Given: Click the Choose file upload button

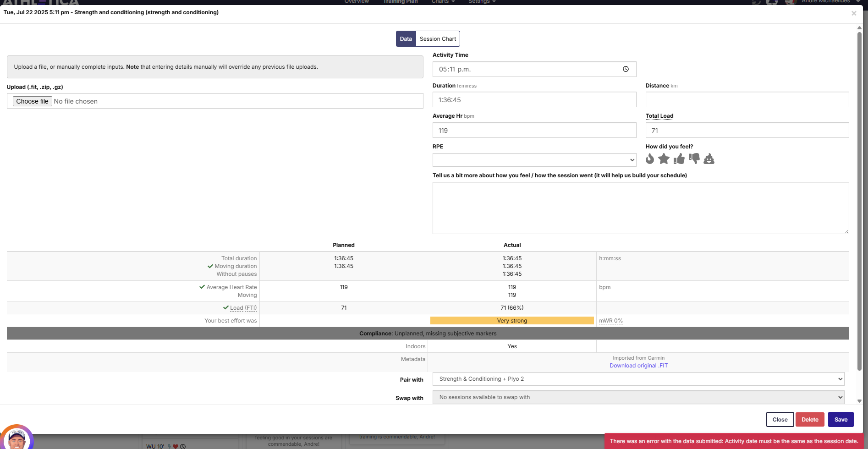Looking at the screenshot, I should click(x=32, y=101).
